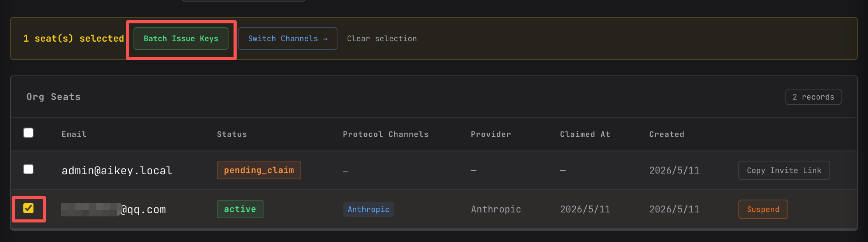This screenshot has height=242, width=868.
Task: Copy Invite Link for admin@aikey.local
Action: (784, 170)
